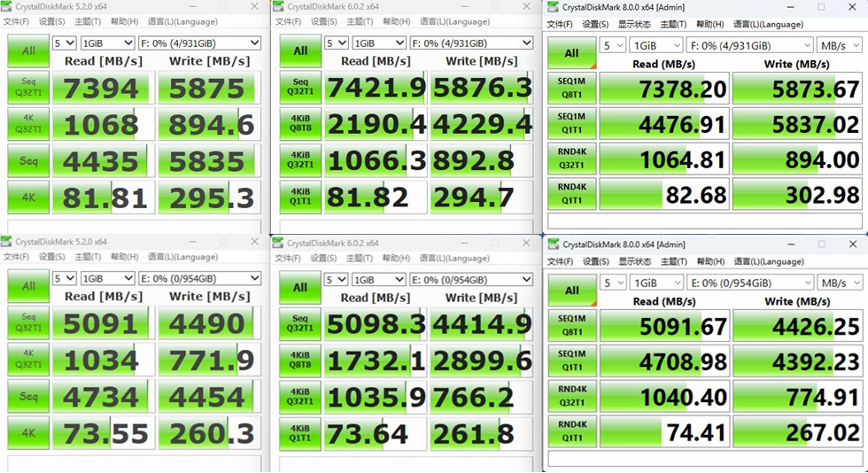Click All button in top 8.0.0 window (F: drive)
This screenshot has width=868, height=473.
(572, 53)
